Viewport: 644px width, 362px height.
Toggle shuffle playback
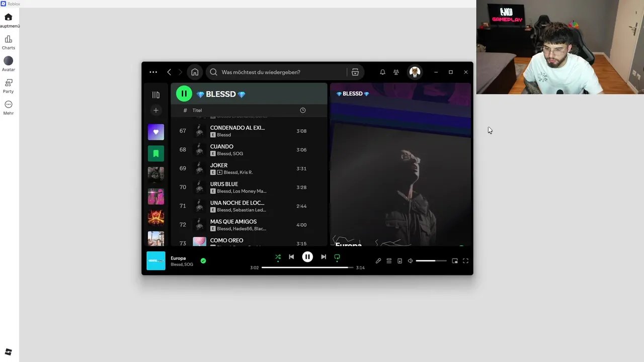pyautogui.click(x=278, y=257)
